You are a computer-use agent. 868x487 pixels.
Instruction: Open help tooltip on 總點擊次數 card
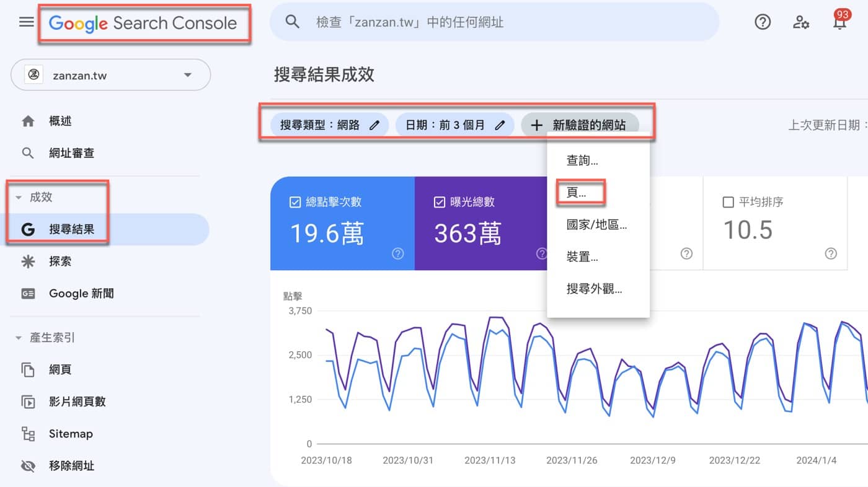[398, 253]
